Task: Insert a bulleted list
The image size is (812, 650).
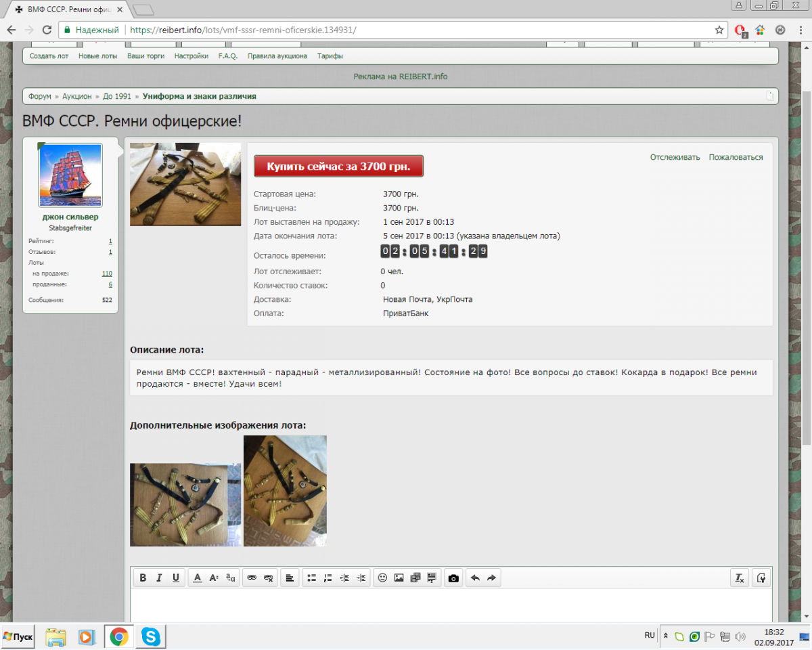Action: [x=312, y=578]
